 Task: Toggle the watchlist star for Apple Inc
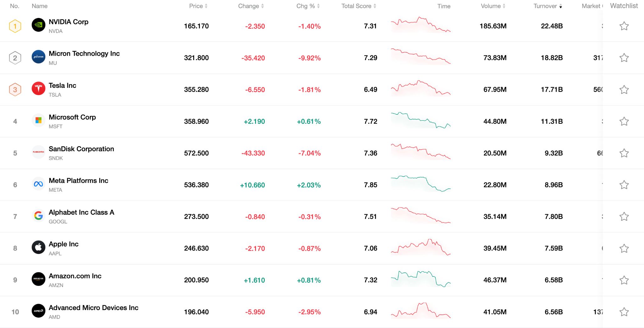tap(624, 248)
